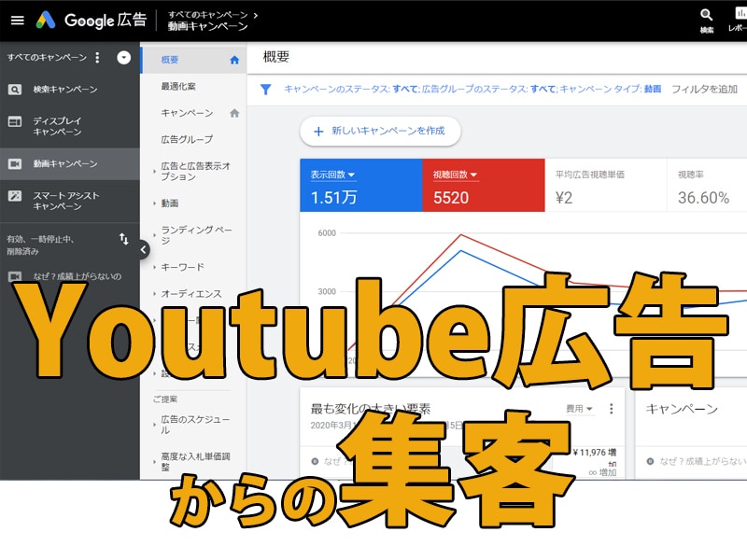Open the 最適化案 menu item
The height and width of the screenshot is (560, 747).
click(x=178, y=87)
